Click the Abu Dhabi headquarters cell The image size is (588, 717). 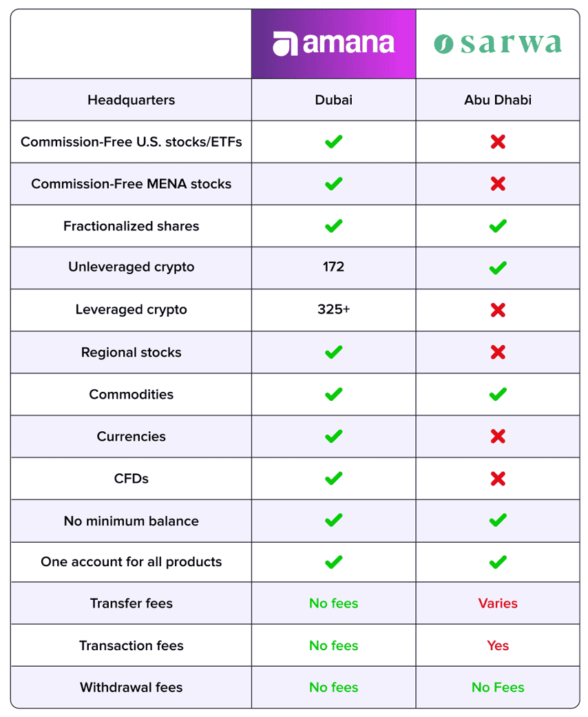tap(498, 100)
